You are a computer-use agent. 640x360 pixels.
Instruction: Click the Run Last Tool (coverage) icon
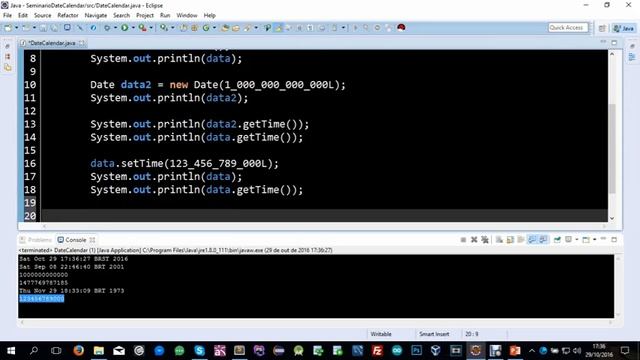tap(142, 28)
